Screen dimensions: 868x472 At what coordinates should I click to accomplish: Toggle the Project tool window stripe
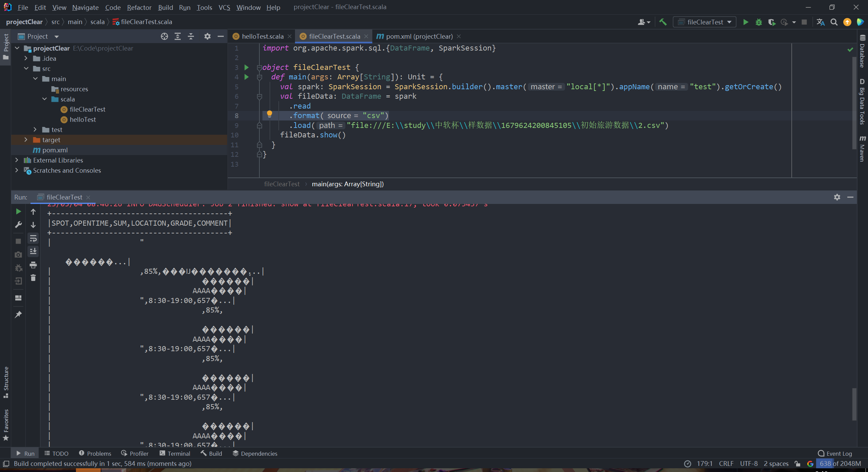(x=6, y=46)
